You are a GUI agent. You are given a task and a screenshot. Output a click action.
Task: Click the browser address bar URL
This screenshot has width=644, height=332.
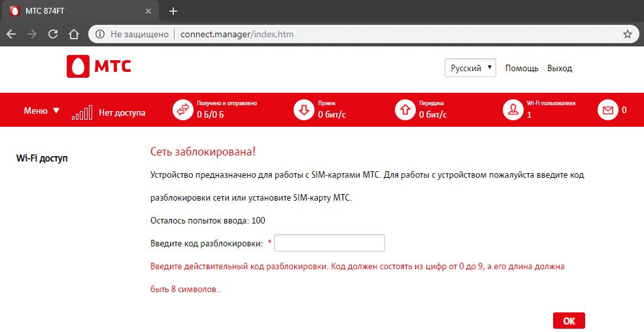[237, 34]
